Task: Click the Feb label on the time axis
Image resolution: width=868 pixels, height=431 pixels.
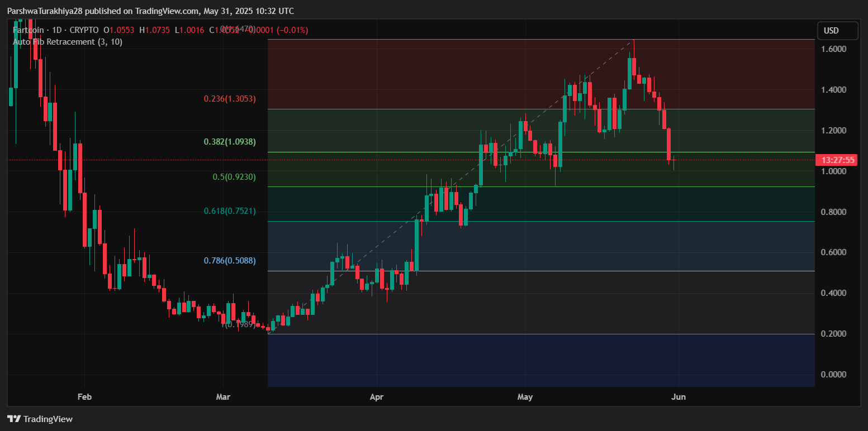Action: [x=84, y=397]
